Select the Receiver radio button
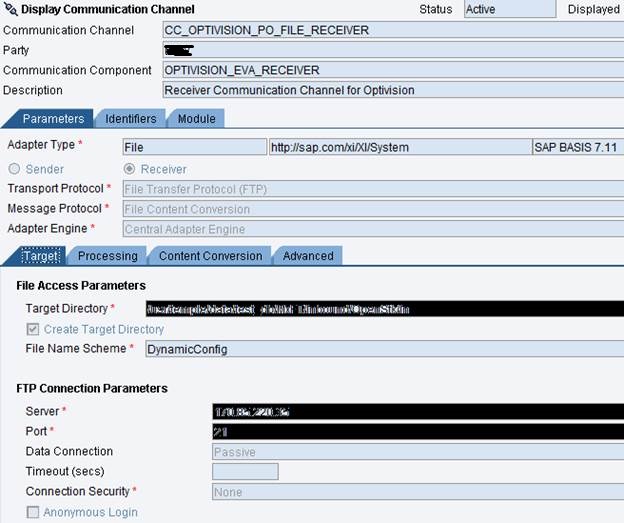Viewport: 624px width, 523px height. click(x=129, y=169)
